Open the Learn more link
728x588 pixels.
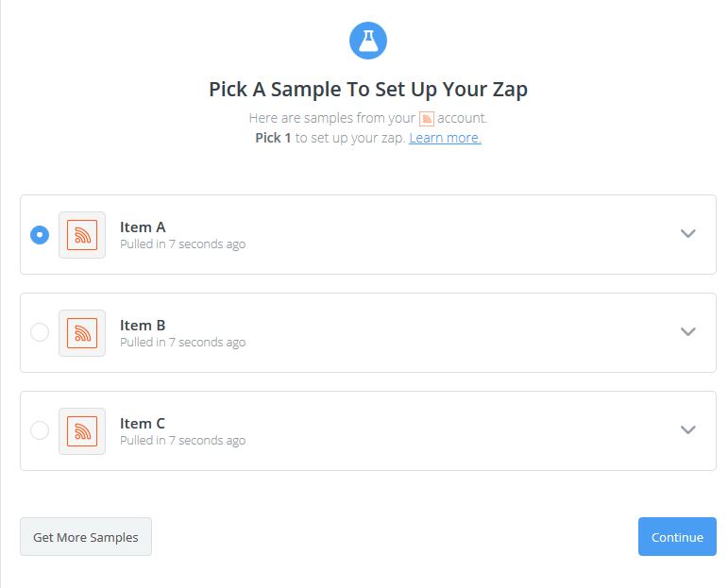pos(445,138)
